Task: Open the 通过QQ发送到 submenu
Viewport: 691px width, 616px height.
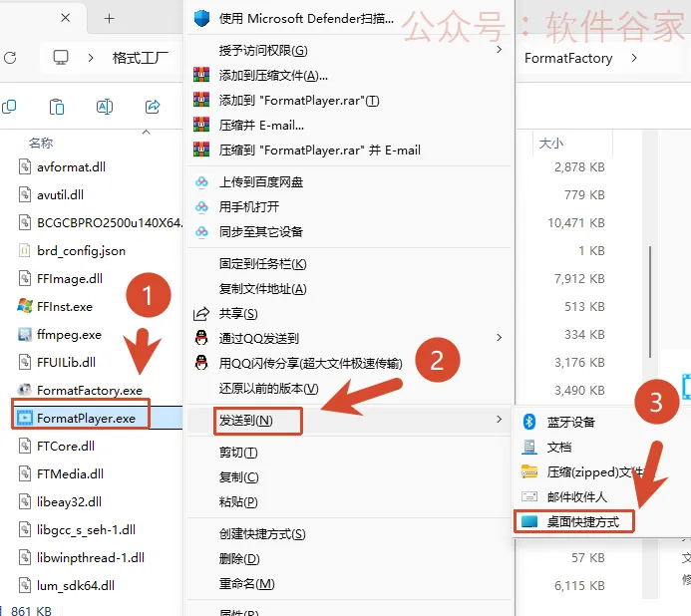Action: [349, 338]
